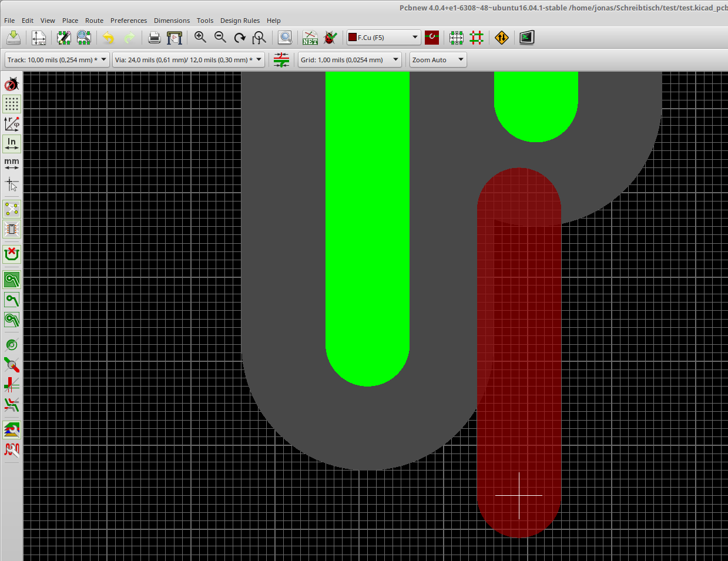Show tracks in outline mode
The width and height of the screenshot is (728, 561).
pyautogui.click(x=12, y=385)
